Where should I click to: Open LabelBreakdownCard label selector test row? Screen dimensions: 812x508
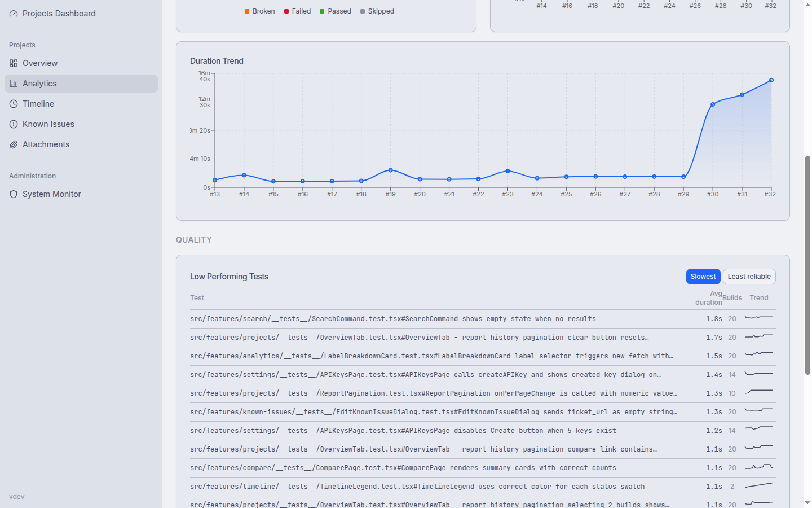coord(483,356)
